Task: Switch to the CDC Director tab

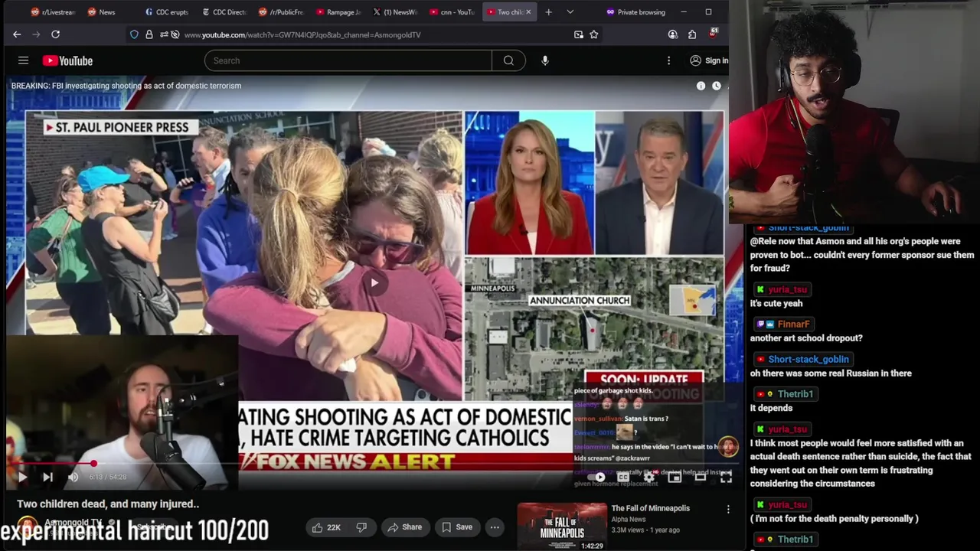Action: coord(224,12)
